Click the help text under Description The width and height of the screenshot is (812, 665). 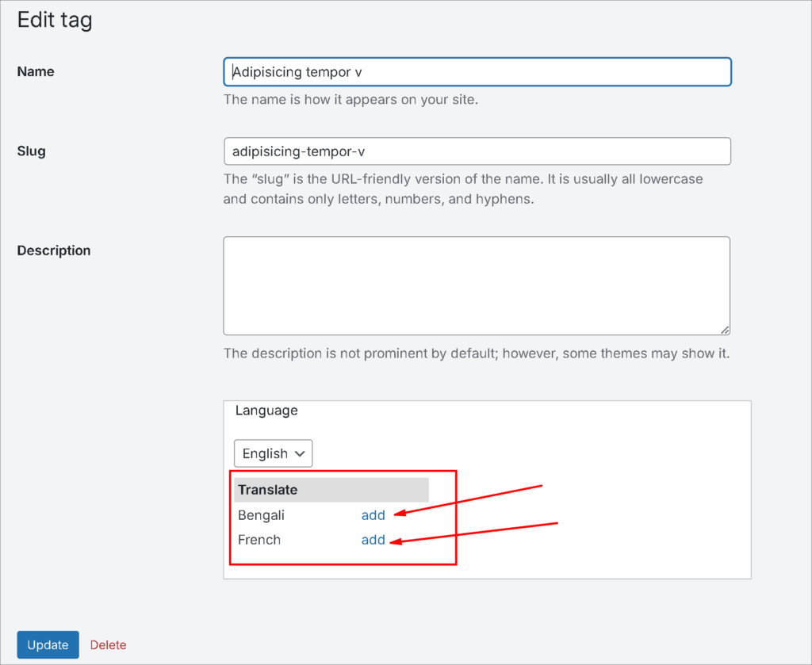pyautogui.click(x=476, y=354)
